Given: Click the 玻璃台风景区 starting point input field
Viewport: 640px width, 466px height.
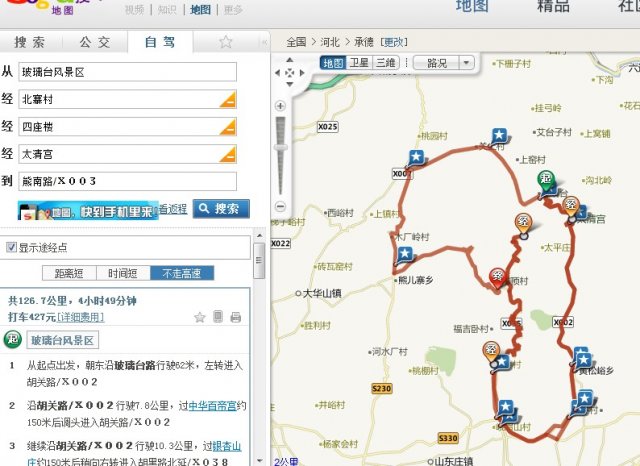Looking at the screenshot, I should point(127,72).
